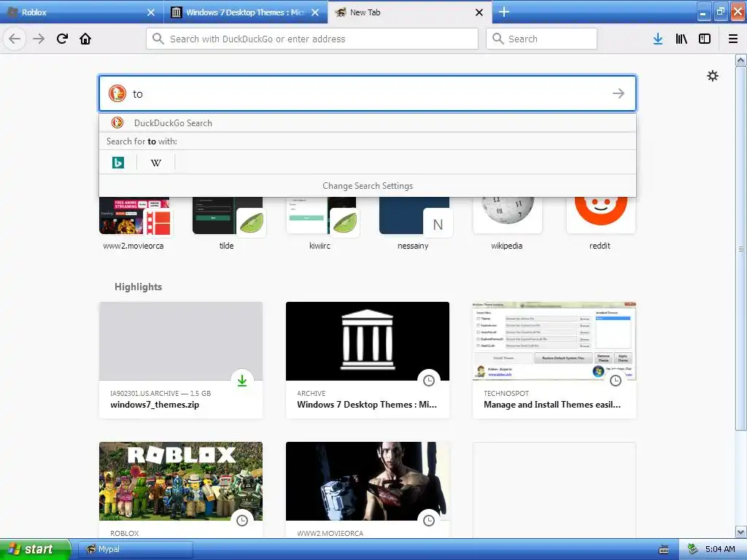
Task: Search for 'to' with Bing icon
Action: [118, 163]
